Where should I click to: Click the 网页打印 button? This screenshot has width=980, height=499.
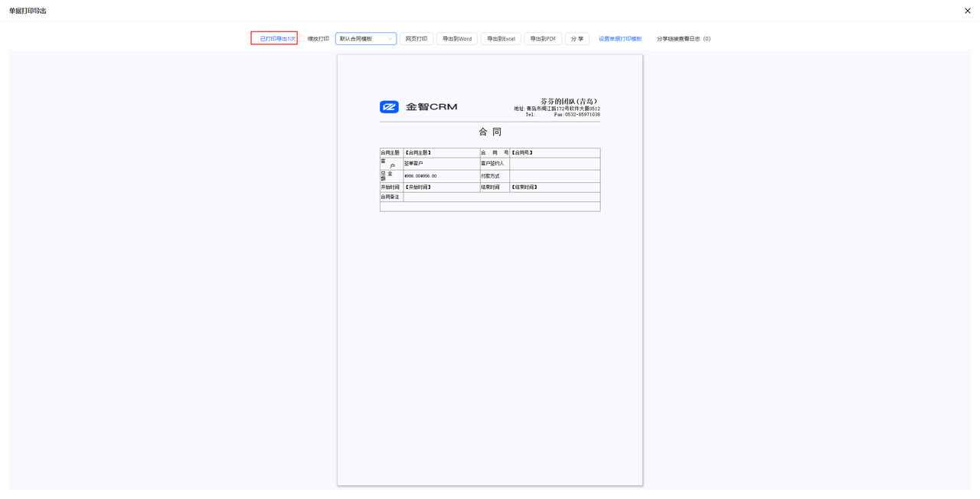(x=416, y=38)
